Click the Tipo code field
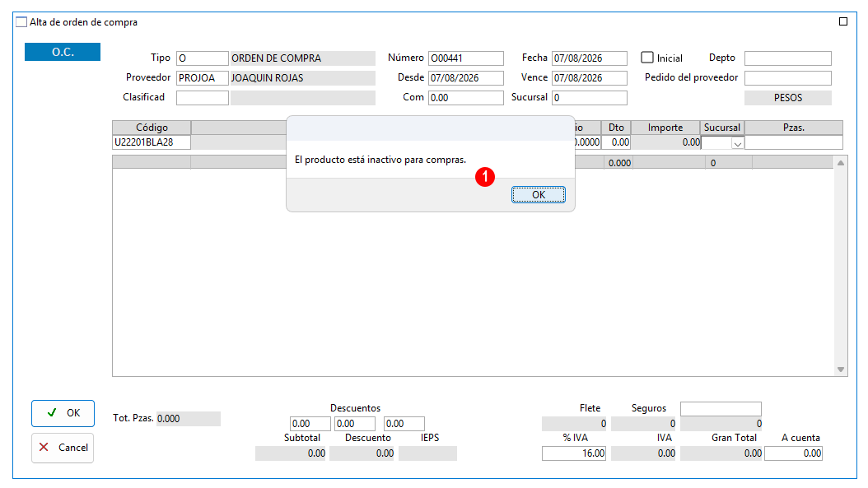 202,58
